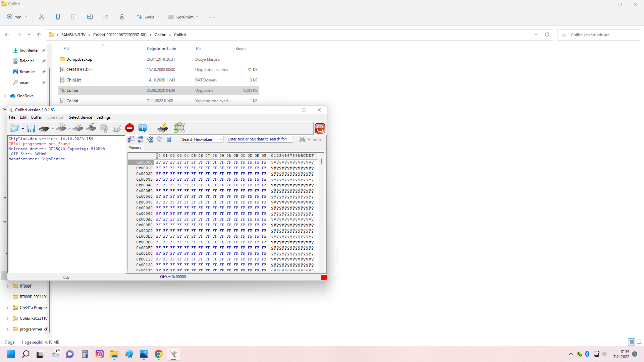Open the blue info icon in Colibri toolbar
This screenshot has height=362, width=644.
pyautogui.click(x=143, y=128)
